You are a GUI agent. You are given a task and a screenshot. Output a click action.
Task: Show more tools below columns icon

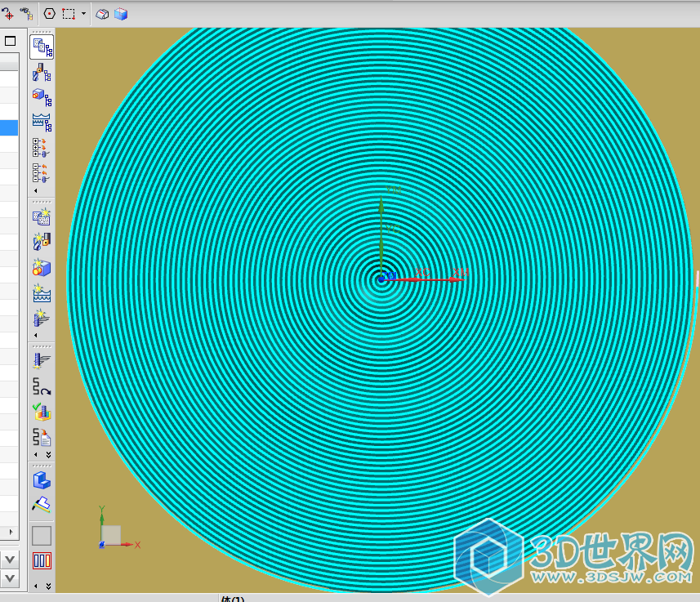tap(49, 586)
